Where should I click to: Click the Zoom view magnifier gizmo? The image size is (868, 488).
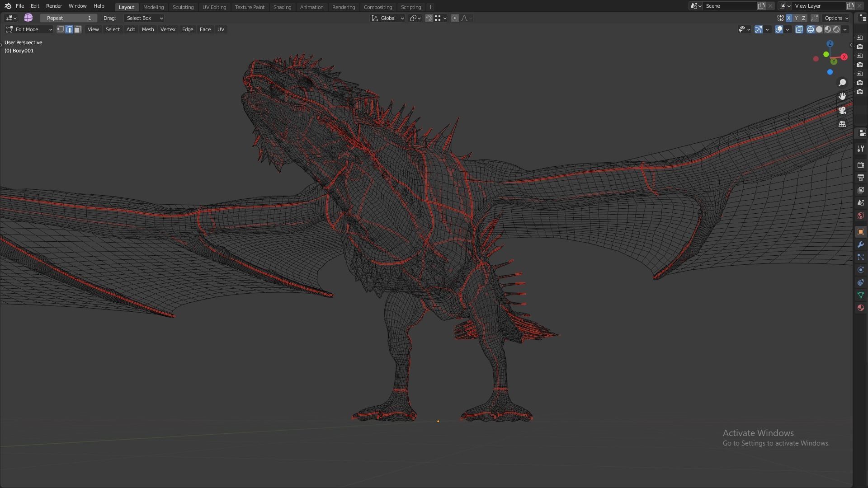842,83
